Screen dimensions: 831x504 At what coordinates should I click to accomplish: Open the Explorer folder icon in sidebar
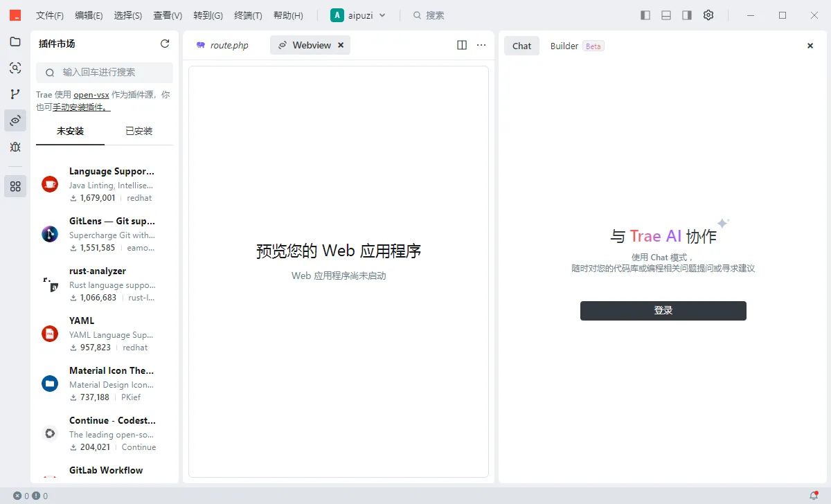[15, 42]
